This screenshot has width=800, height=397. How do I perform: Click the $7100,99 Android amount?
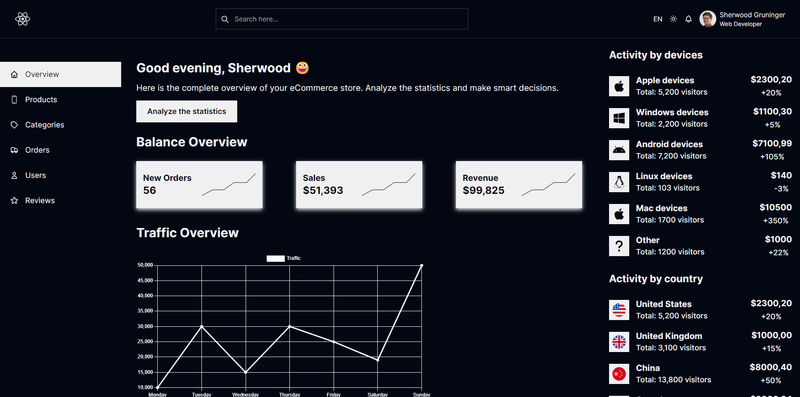coord(772,143)
